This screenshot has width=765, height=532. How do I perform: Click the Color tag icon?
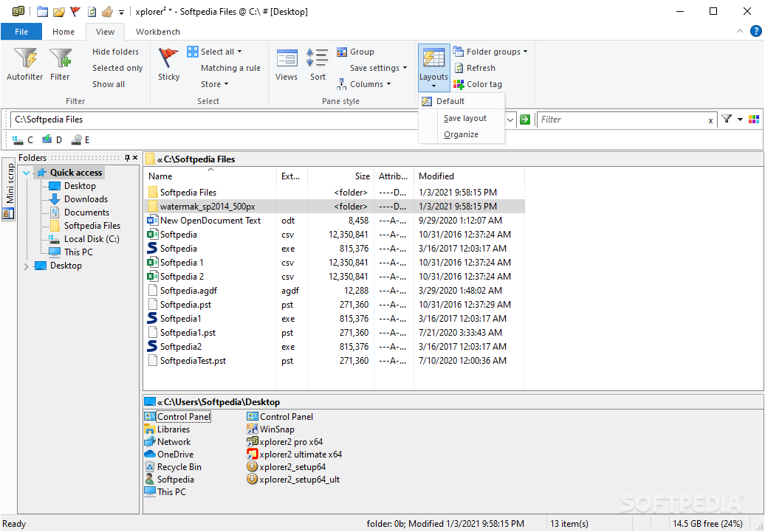click(459, 84)
